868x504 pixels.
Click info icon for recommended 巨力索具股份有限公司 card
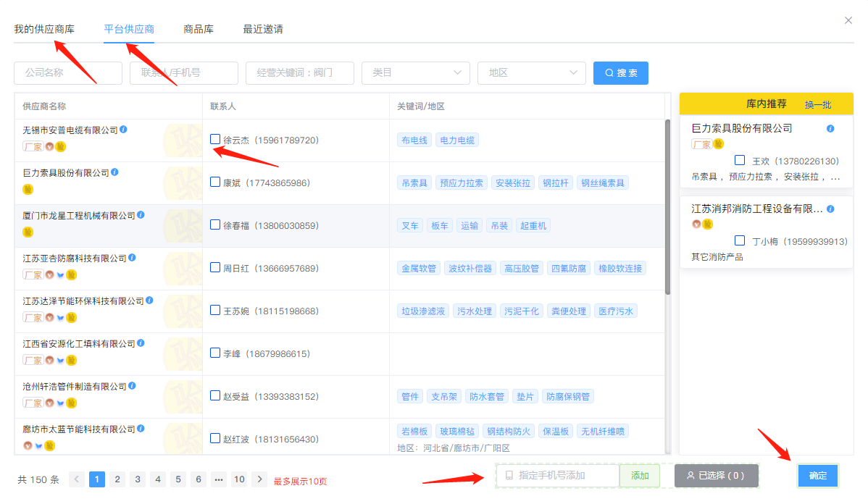[830, 128]
